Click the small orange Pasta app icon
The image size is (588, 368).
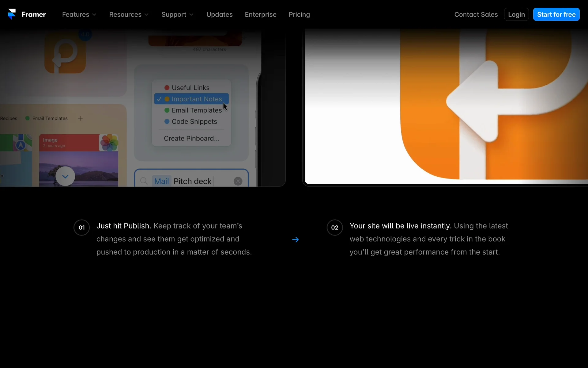coord(65,53)
